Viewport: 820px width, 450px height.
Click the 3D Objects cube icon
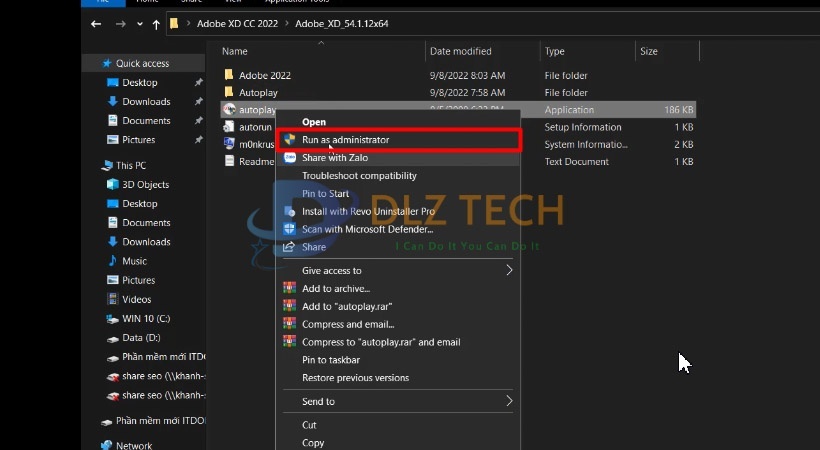(x=112, y=184)
